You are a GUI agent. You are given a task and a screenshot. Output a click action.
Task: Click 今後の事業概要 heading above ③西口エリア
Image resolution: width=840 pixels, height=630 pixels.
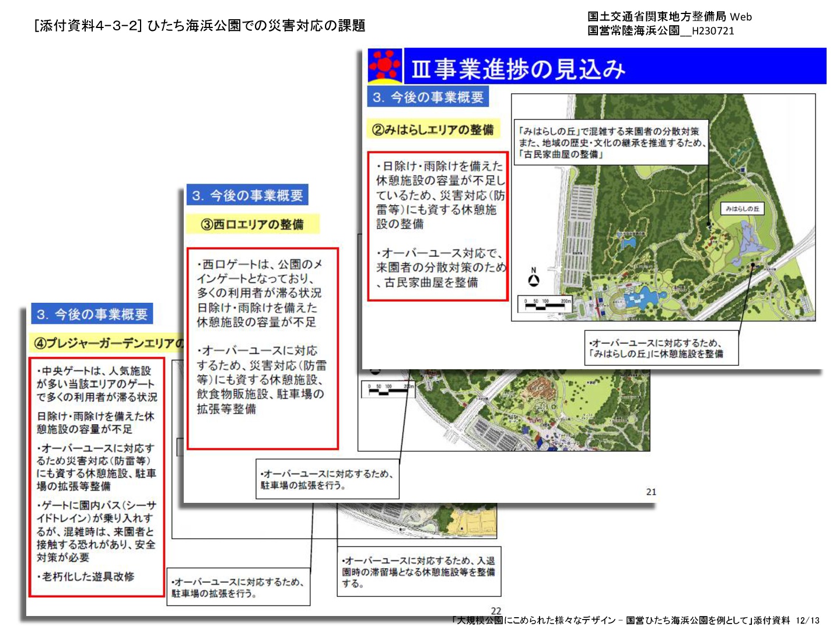(x=247, y=195)
